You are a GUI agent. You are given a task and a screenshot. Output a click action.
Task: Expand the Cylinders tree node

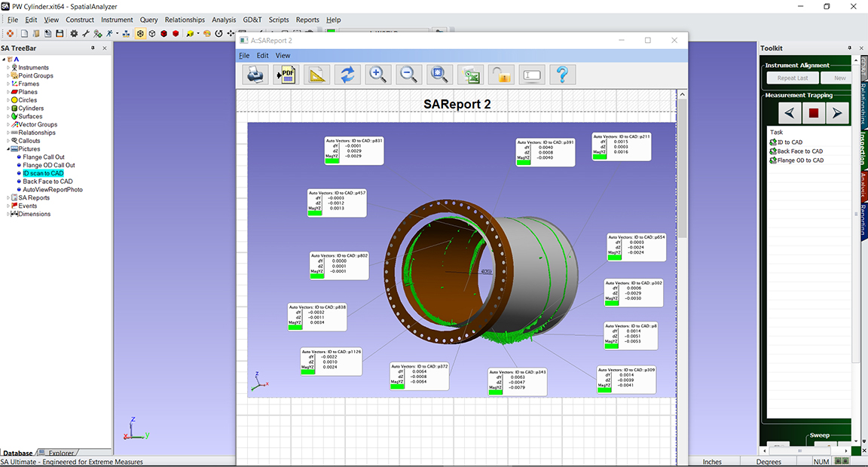tap(8, 108)
